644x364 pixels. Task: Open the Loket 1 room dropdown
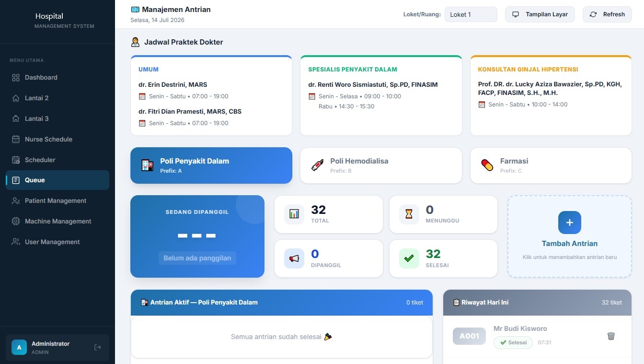point(471,14)
